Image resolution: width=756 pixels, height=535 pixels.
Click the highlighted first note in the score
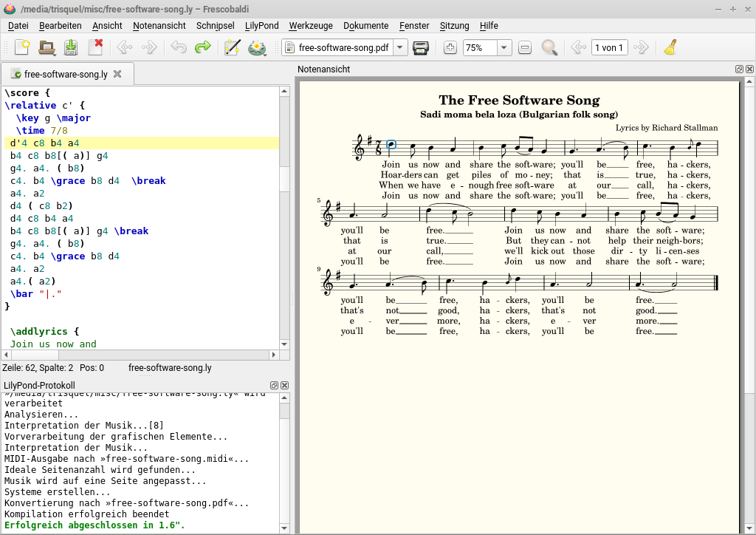point(391,144)
